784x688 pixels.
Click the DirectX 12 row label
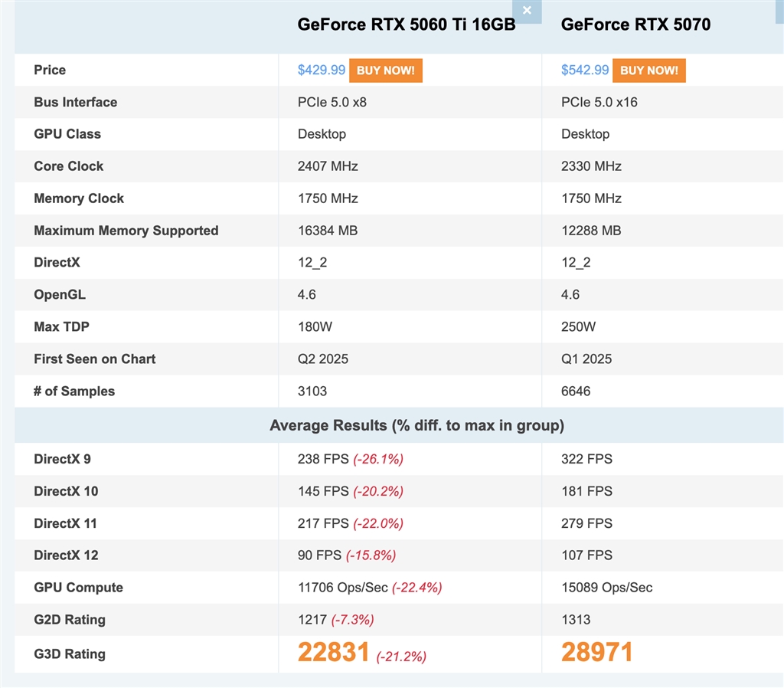coord(66,555)
